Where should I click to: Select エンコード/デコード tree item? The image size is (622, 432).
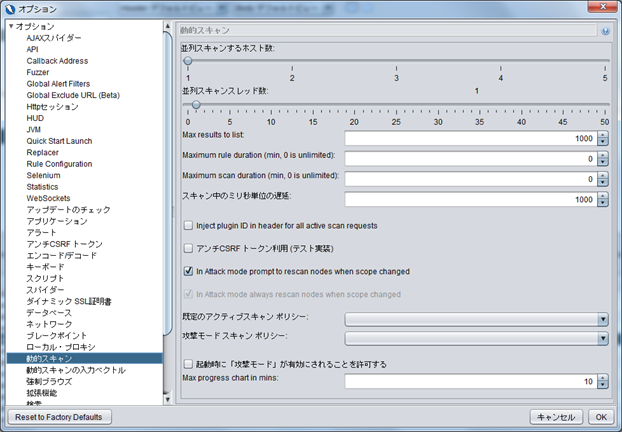pyautogui.click(x=61, y=256)
